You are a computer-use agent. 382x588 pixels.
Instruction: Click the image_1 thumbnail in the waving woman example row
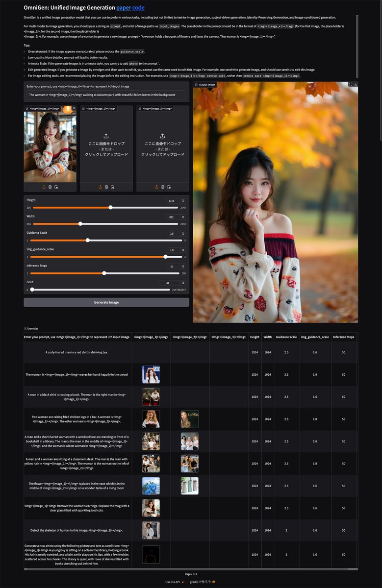(x=151, y=374)
